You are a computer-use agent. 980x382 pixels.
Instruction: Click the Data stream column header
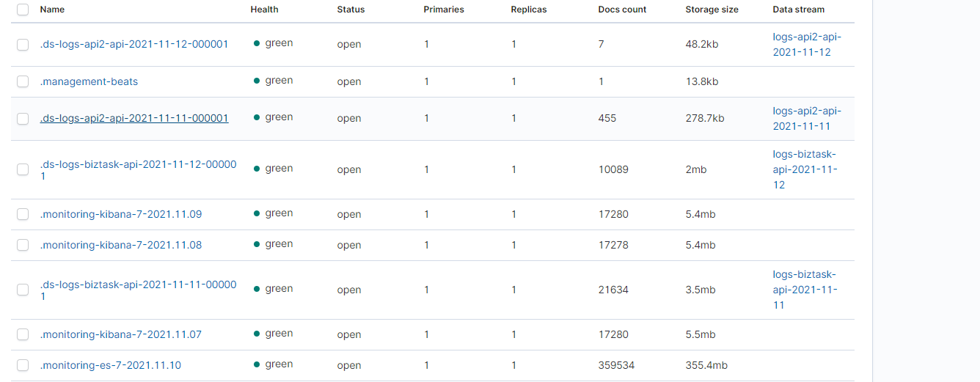coord(798,10)
